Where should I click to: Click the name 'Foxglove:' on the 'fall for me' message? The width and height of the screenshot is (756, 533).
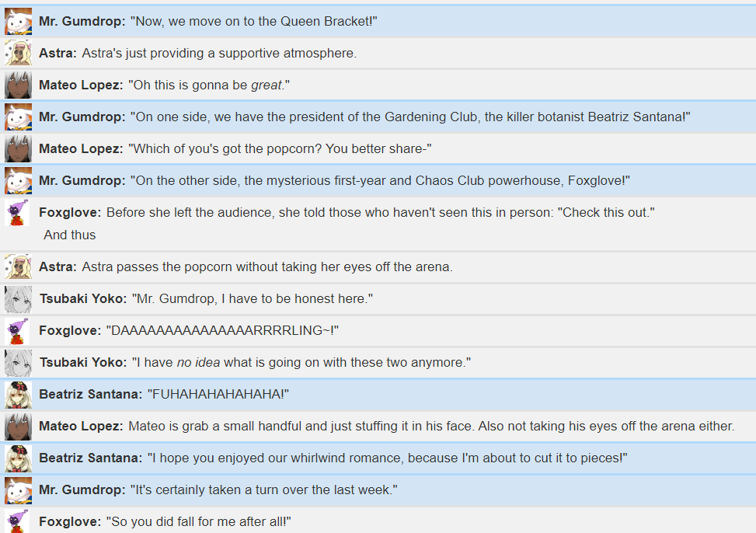click(70, 521)
